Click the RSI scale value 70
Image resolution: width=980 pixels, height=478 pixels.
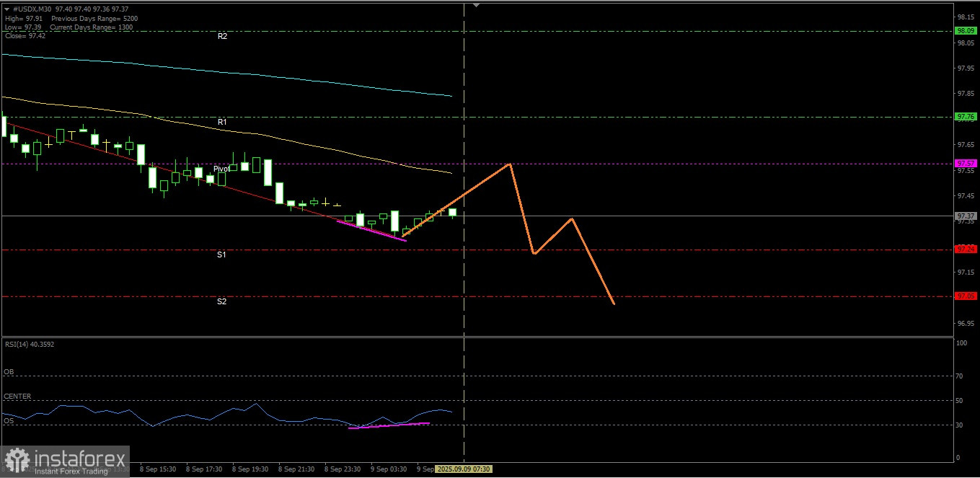(x=959, y=376)
